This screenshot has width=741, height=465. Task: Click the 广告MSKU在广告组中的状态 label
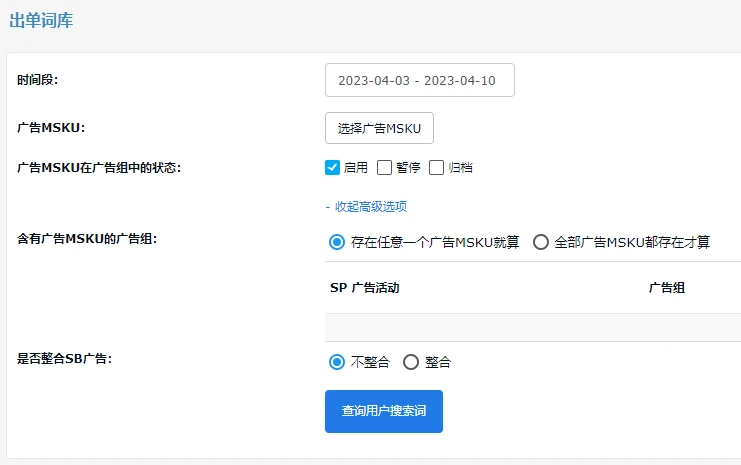(99, 167)
